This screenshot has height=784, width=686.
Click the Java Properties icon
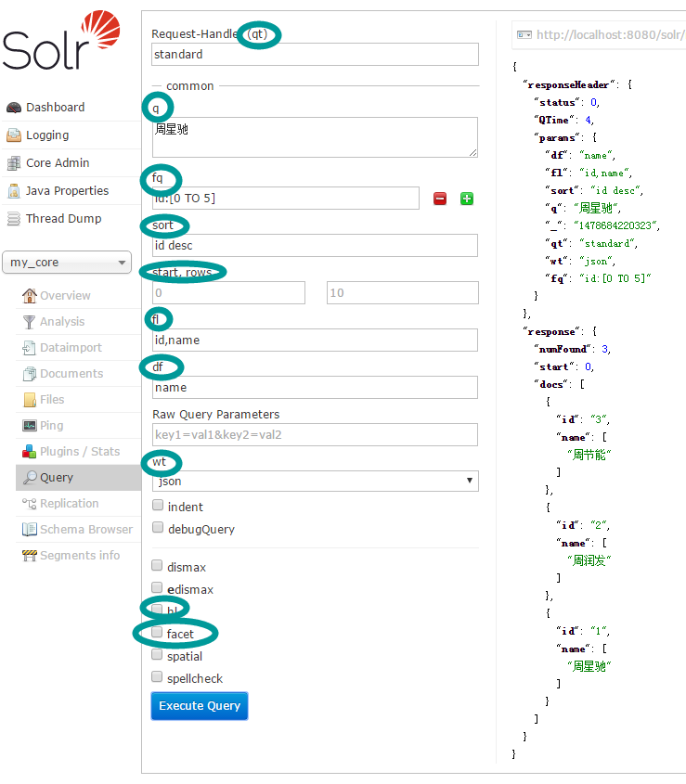(x=14, y=191)
